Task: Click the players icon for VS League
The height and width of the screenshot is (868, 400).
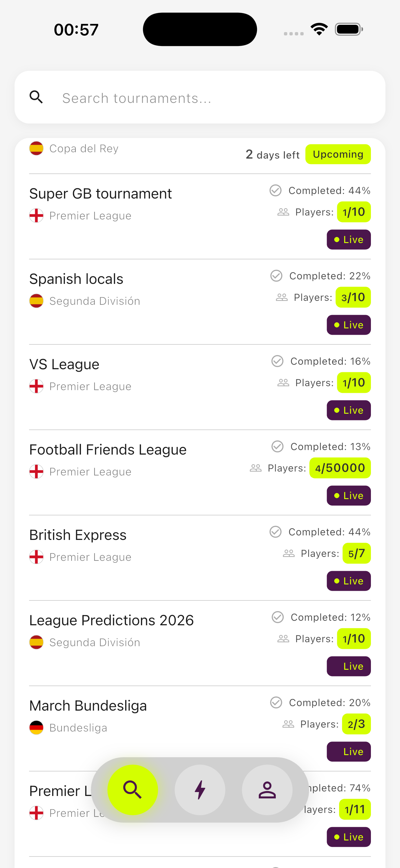Action: coord(283,383)
